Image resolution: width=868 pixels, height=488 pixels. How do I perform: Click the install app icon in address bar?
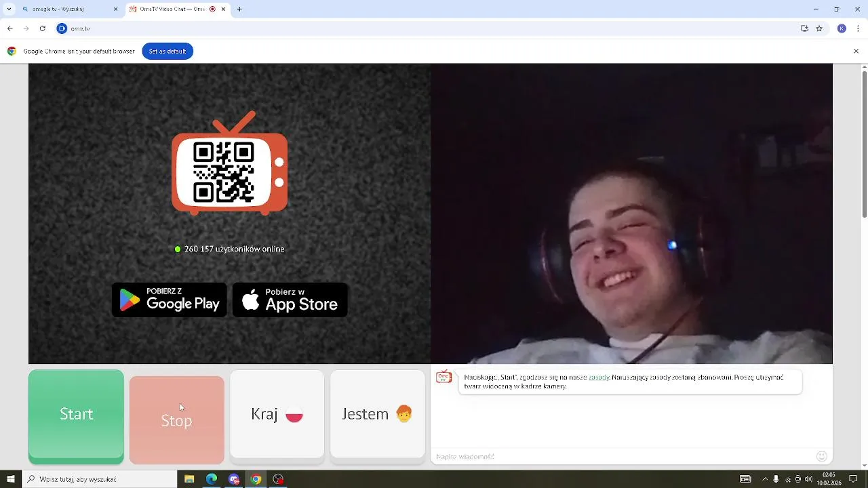pos(804,28)
